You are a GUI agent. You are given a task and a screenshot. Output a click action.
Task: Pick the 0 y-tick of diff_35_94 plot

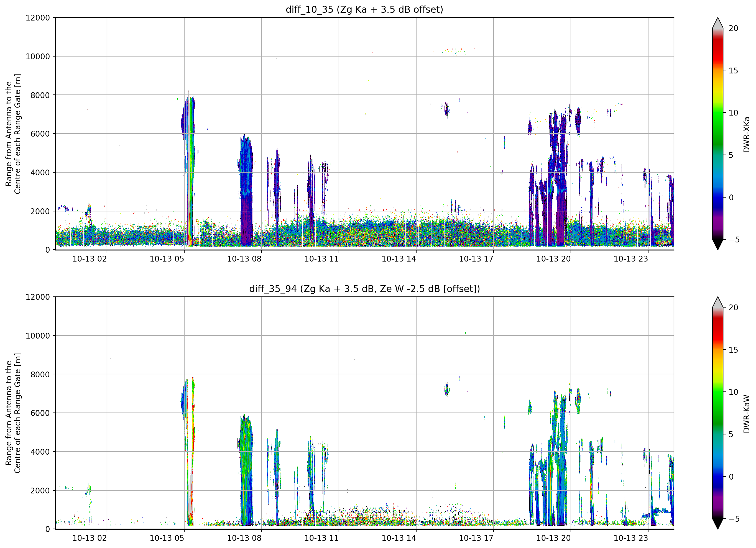[48, 529]
